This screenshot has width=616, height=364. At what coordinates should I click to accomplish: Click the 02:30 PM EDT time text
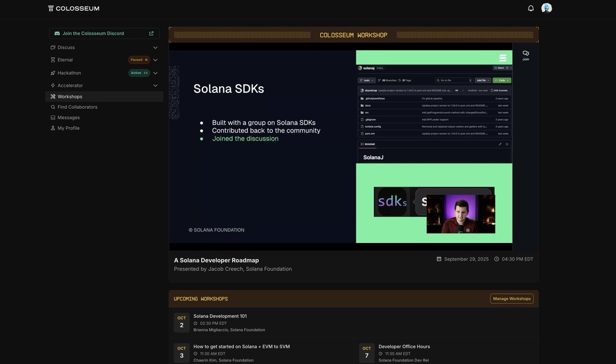[214, 323]
